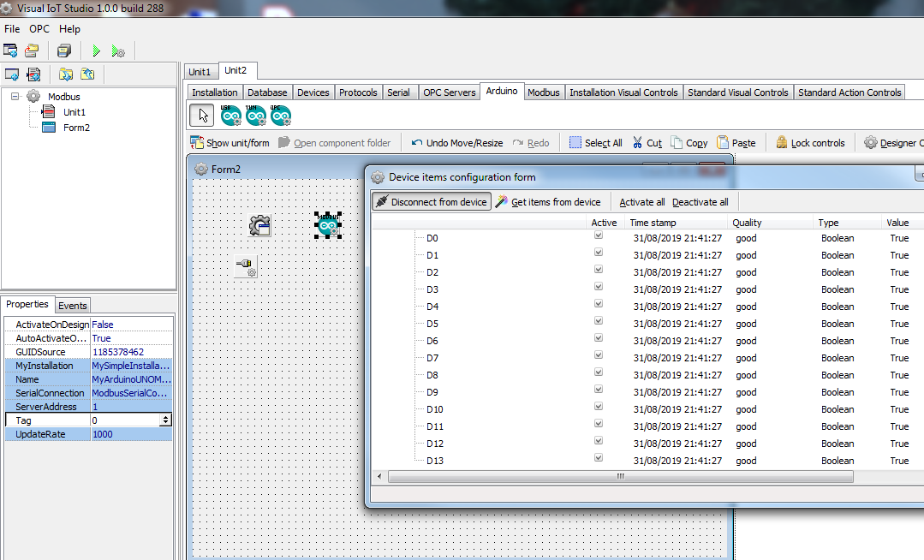This screenshot has height=560, width=924.
Task: Select the Arduino OPC component icon
Action: coord(281,115)
